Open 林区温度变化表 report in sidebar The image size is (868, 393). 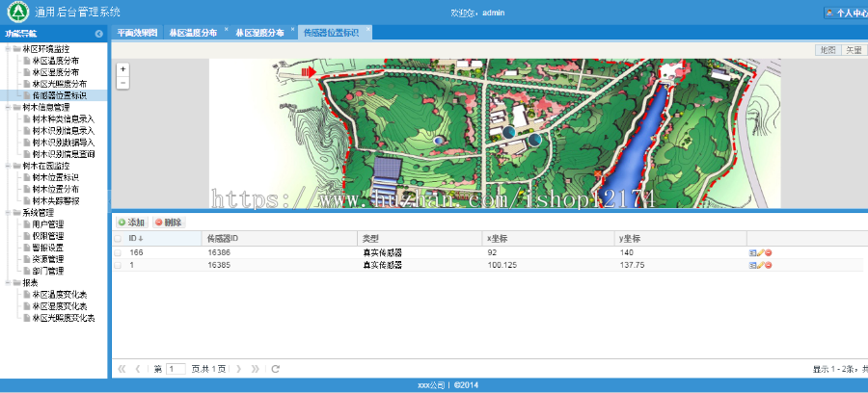59,295
